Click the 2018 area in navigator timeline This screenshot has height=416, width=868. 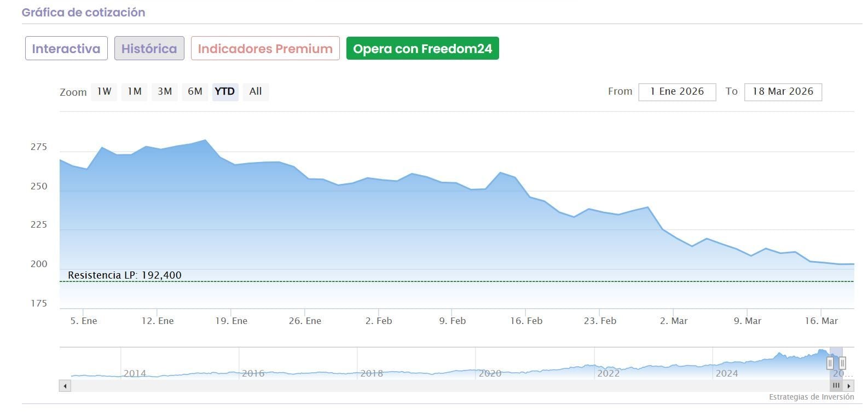pyautogui.click(x=372, y=373)
